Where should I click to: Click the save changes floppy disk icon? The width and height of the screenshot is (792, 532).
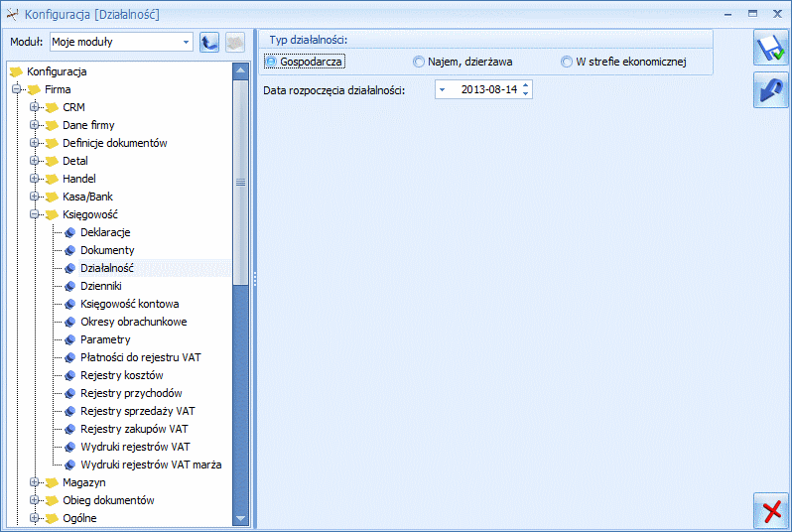click(771, 48)
